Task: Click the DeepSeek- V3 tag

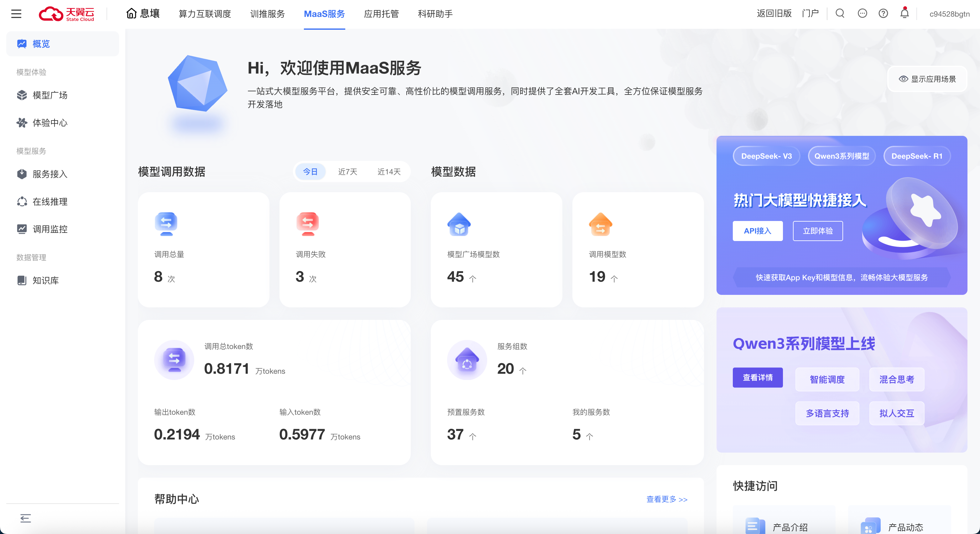Action: tap(766, 156)
